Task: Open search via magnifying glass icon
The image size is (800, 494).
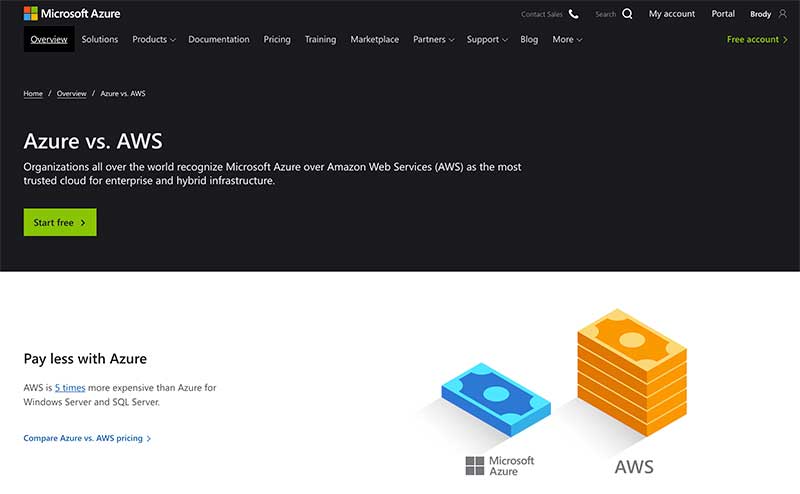Action: click(627, 14)
